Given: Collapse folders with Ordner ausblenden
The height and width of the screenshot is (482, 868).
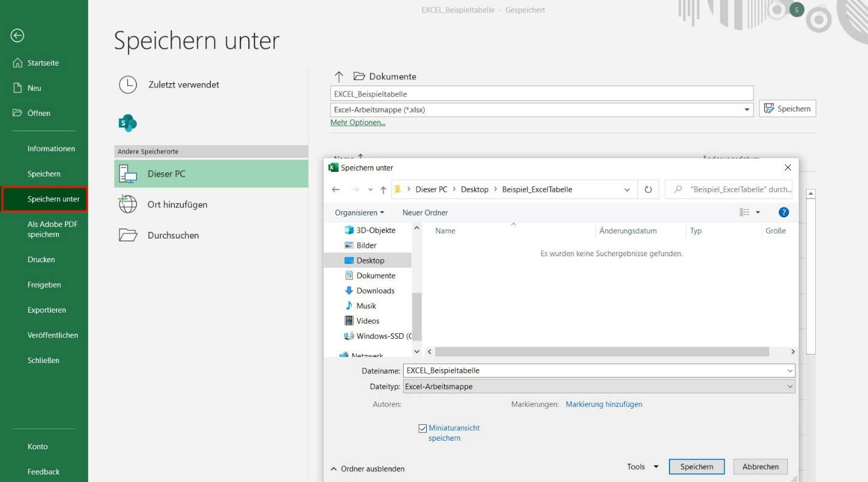Looking at the screenshot, I should pyautogui.click(x=368, y=469).
